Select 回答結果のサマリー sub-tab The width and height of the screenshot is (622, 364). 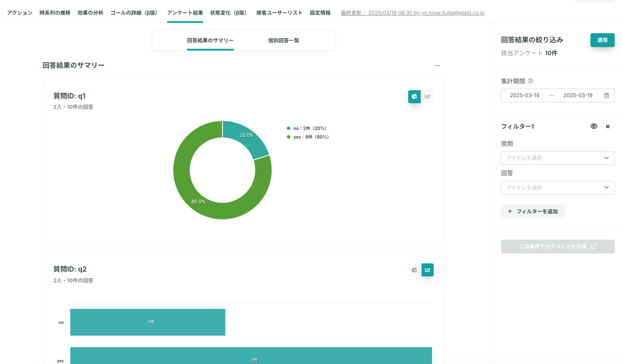tap(210, 41)
